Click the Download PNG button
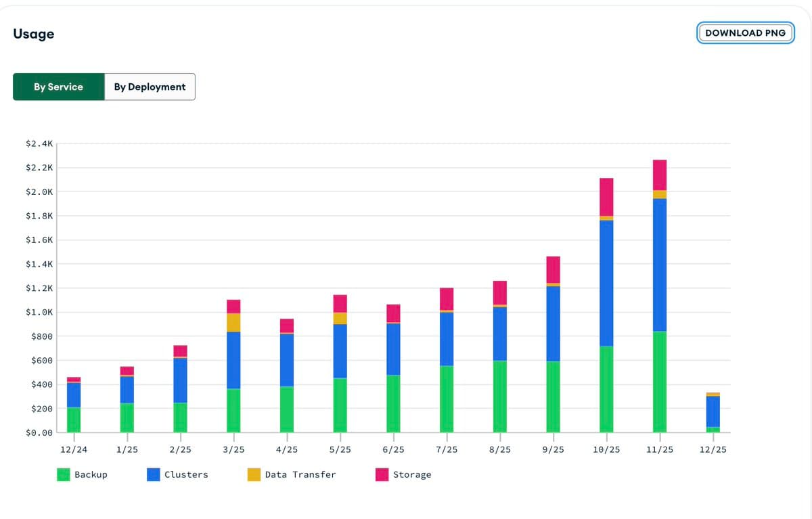The image size is (812, 519). coord(745,32)
